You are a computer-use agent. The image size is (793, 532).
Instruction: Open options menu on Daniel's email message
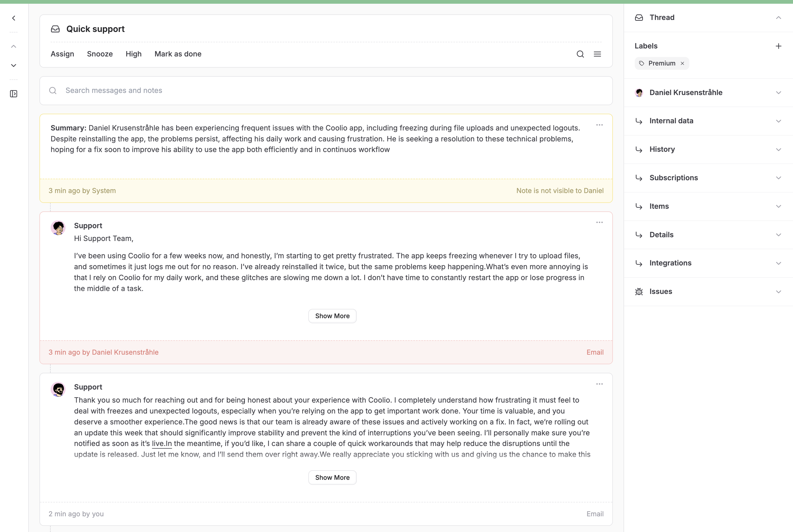point(599,223)
